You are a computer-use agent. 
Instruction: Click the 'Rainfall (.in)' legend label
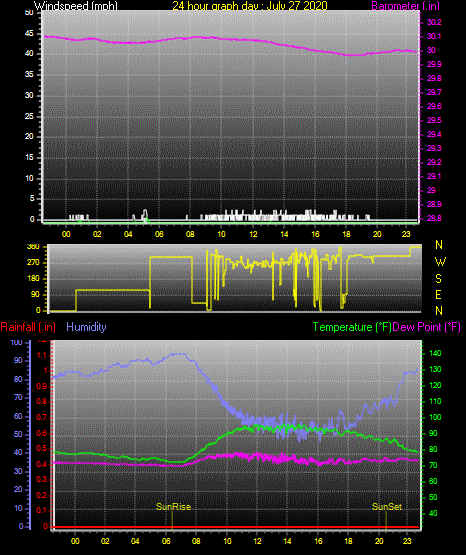[x=28, y=327]
